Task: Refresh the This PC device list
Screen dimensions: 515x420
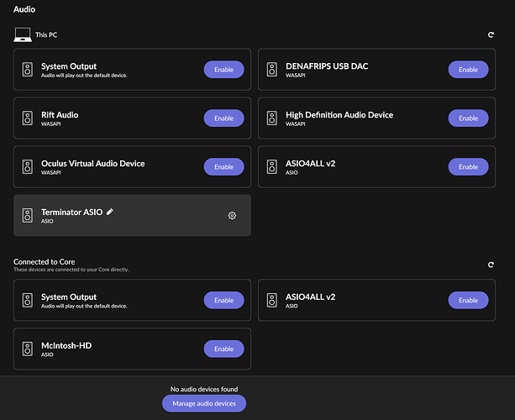Action: tap(491, 34)
